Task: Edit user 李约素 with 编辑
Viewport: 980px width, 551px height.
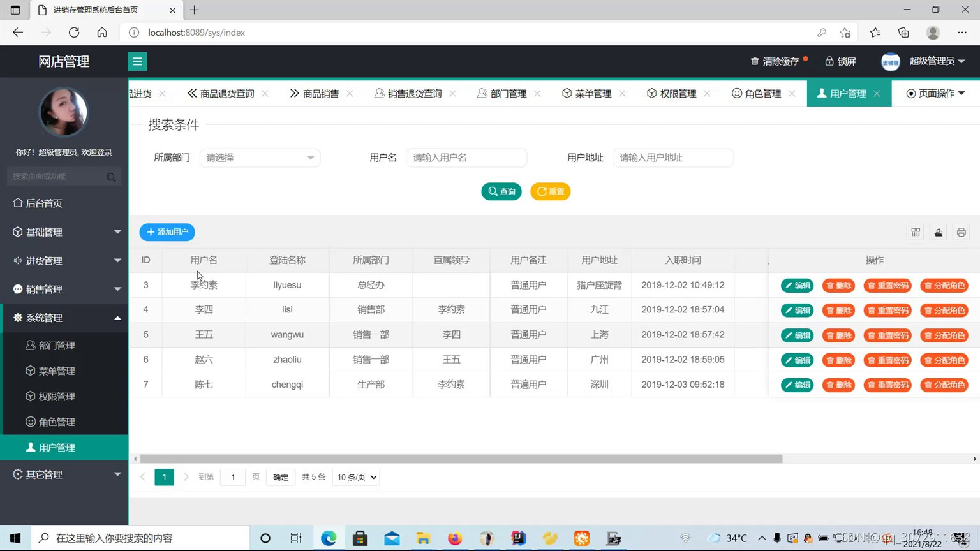Action: click(798, 285)
